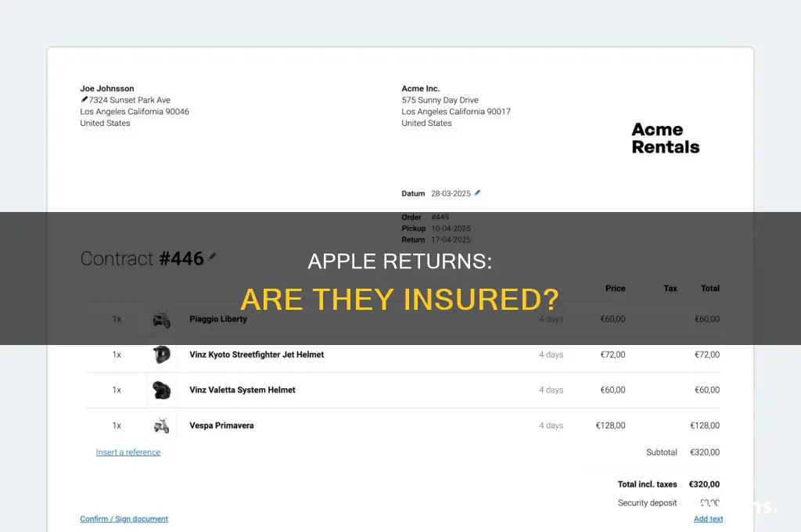Select the Subtotal amount €320,00
Image resolution: width=801 pixels, height=532 pixels.
click(x=705, y=452)
